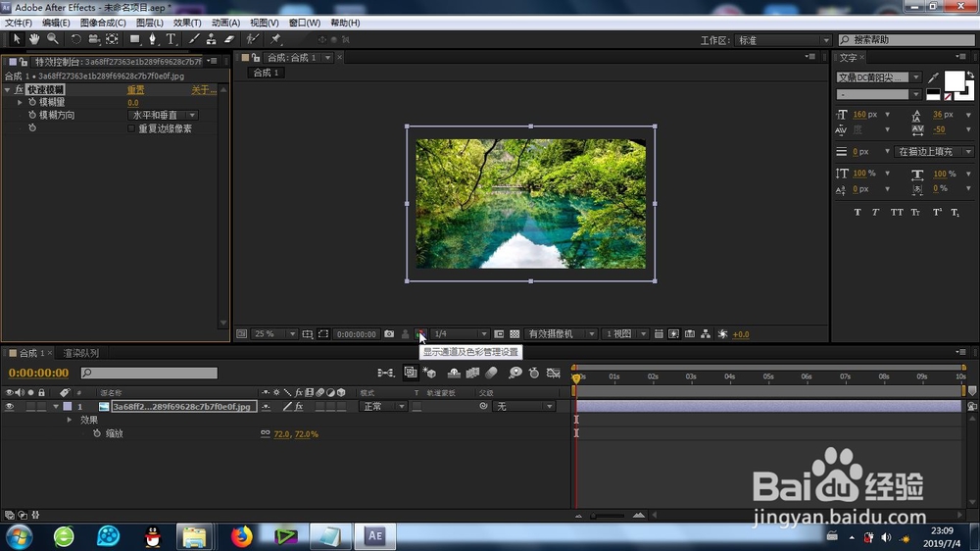
Task: Click the scale value 72.0, 72.0%
Action: point(296,433)
